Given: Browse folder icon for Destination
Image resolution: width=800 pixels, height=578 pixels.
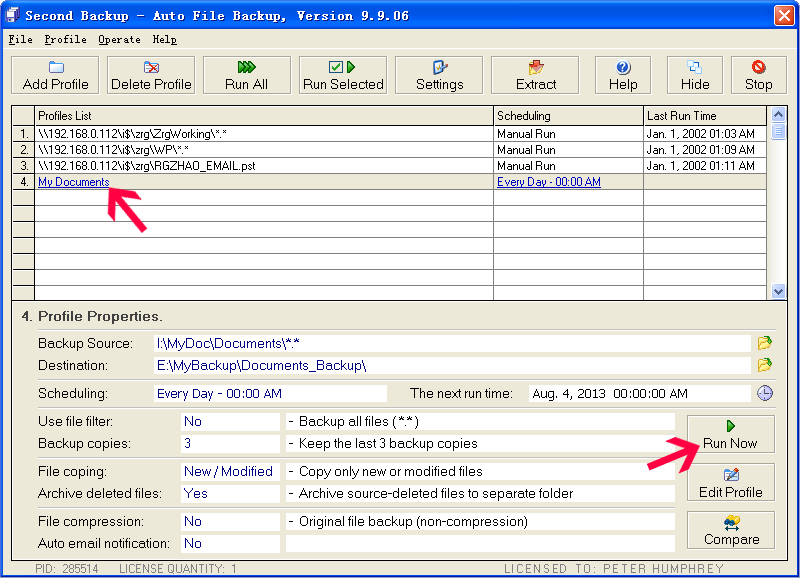Looking at the screenshot, I should tap(764, 365).
